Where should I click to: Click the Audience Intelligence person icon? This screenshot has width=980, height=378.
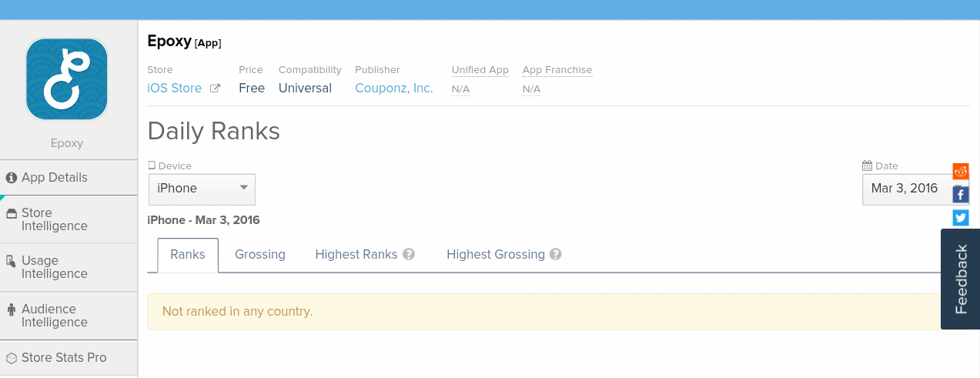coord(12,309)
